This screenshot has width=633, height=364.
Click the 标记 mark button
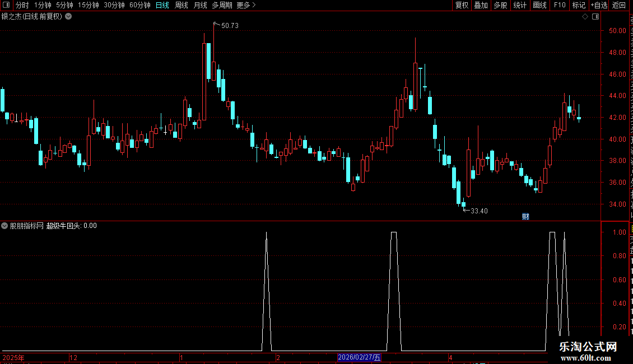(579, 5)
